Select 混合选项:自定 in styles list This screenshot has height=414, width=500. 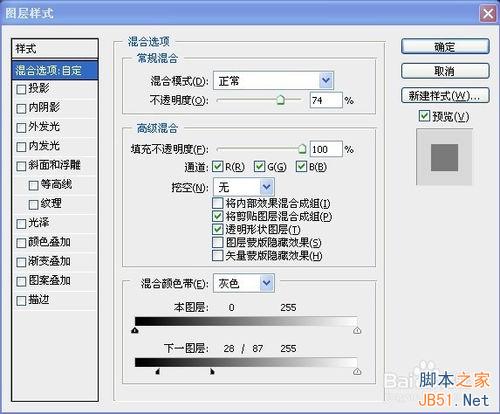click(55, 70)
